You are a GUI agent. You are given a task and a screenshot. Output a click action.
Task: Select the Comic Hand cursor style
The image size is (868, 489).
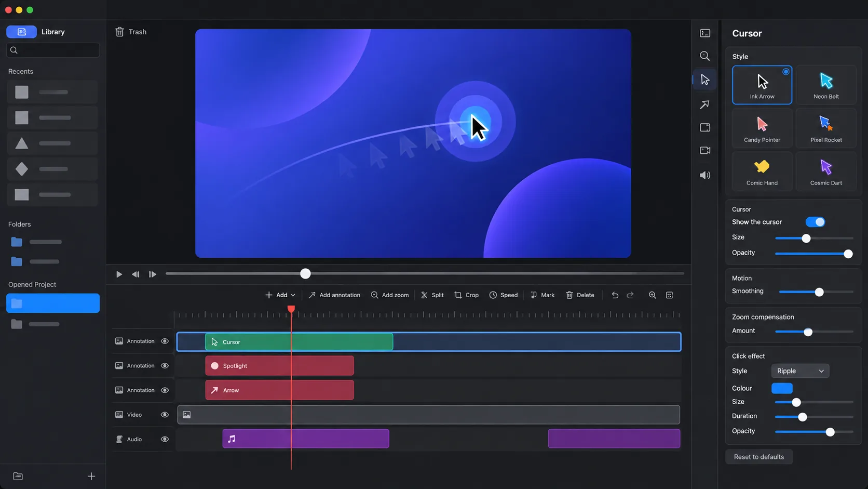pos(762,171)
